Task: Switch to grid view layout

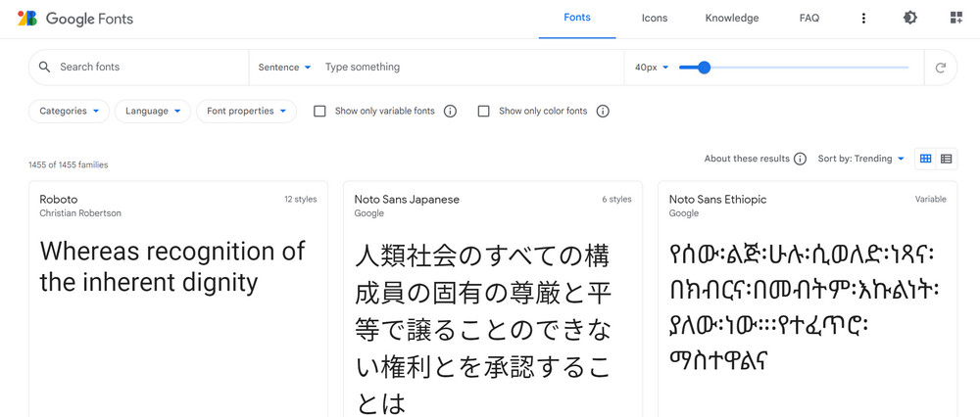Action: 926,159
